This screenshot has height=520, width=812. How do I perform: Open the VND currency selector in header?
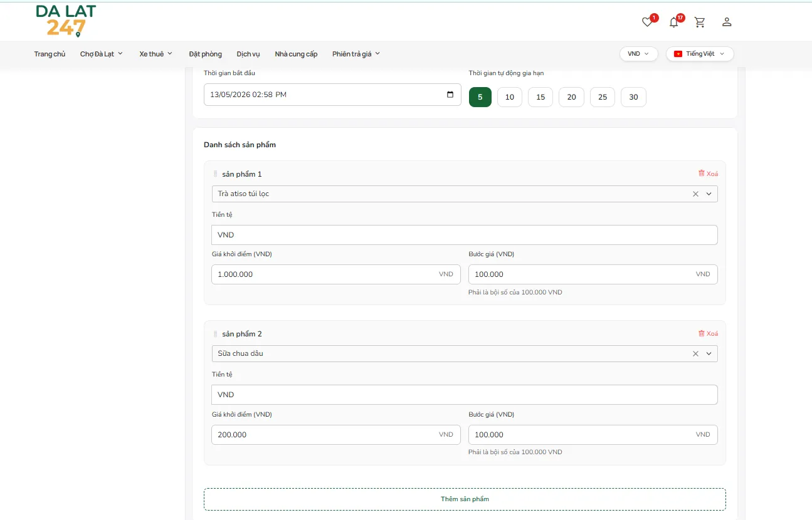[x=638, y=54]
